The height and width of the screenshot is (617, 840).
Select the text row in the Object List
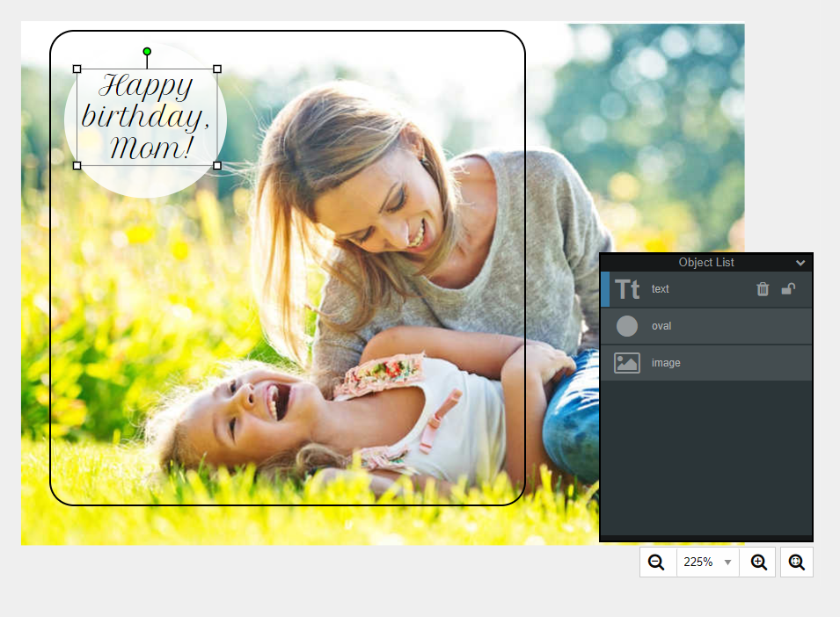click(x=706, y=289)
